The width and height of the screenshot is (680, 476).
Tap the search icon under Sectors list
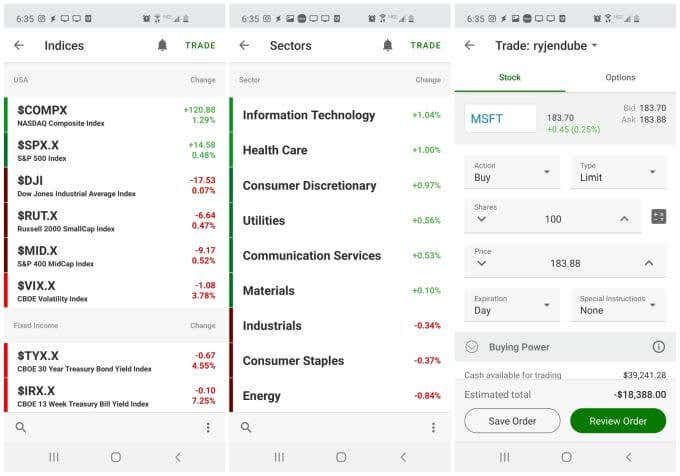point(246,427)
